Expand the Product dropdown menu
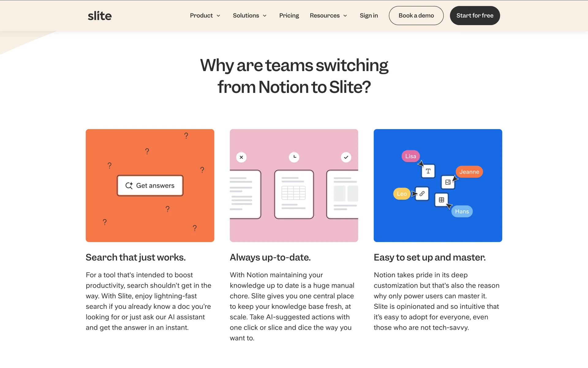The image size is (588, 368). click(x=205, y=16)
